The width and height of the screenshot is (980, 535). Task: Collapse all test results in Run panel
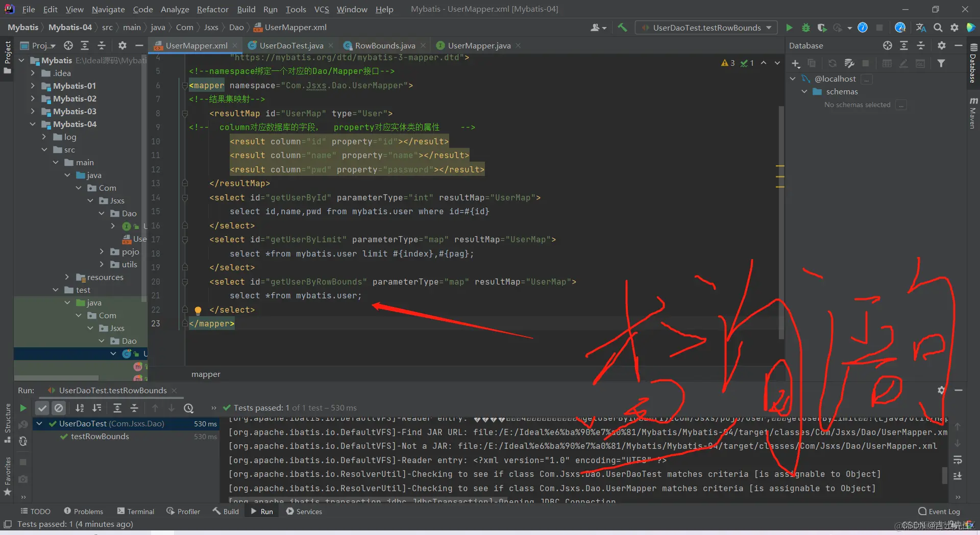click(x=134, y=408)
